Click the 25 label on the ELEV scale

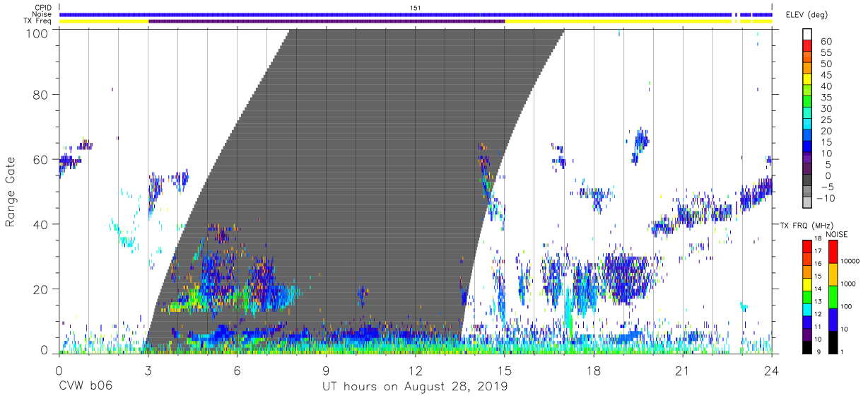coord(825,120)
